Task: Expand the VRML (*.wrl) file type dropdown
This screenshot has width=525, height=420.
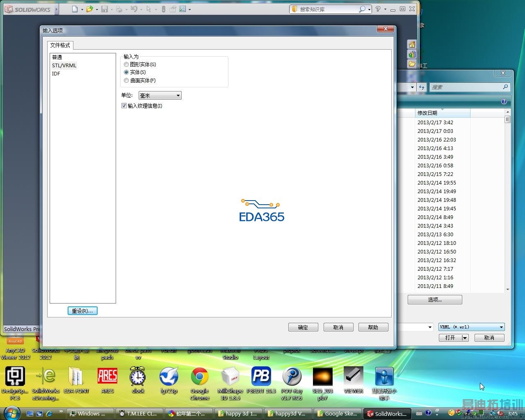Action: coord(501,327)
